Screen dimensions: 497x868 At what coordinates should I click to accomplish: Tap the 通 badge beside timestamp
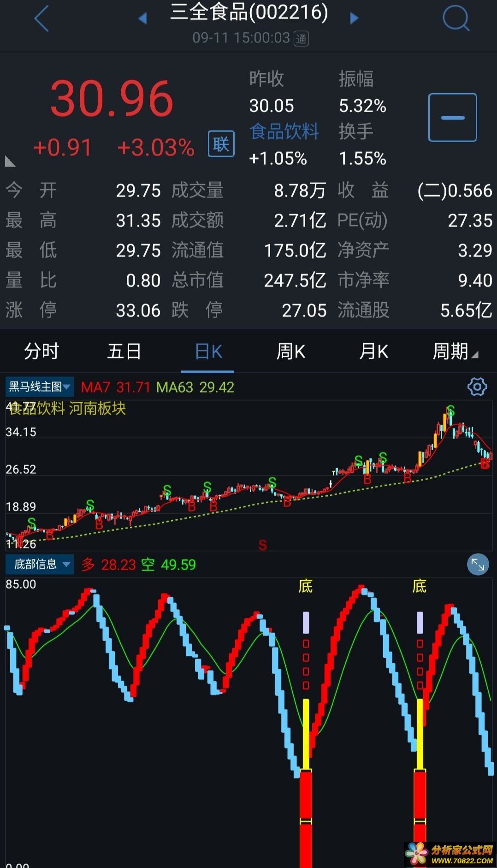[302, 39]
